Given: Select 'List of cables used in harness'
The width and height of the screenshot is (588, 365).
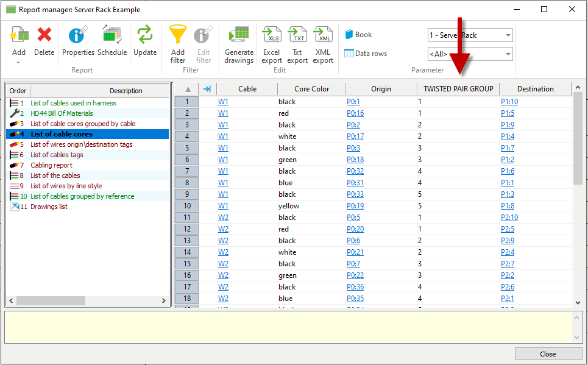Looking at the screenshot, I should pos(73,103).
